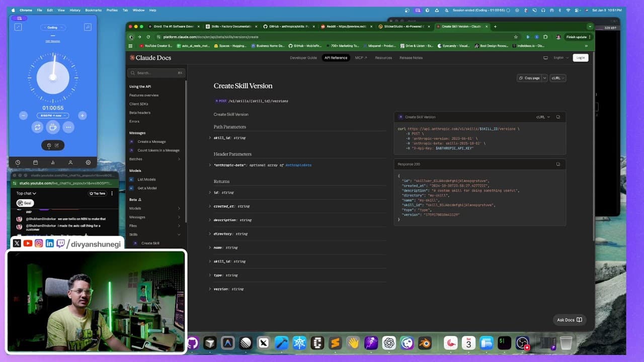Open the Top chat dropdown in live chat
The height and width of the screenshot is (362, 644).
pos(25,193)
